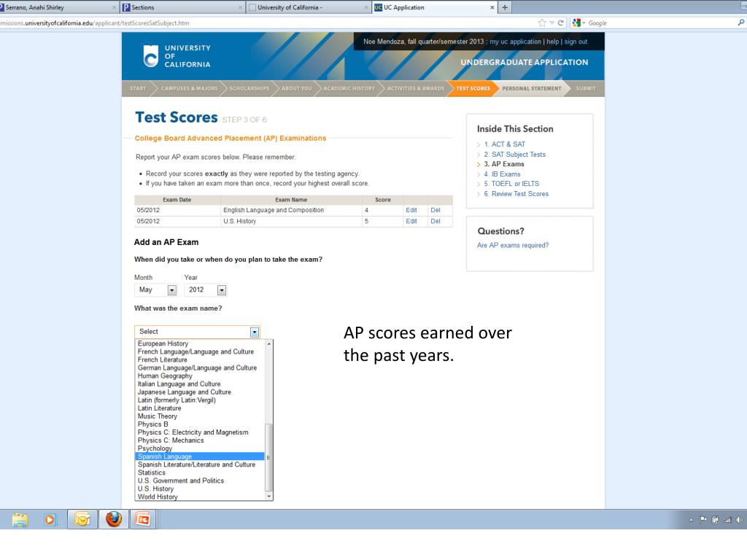
Task: Go to Scholarships step
Action: tap(249, 88)
